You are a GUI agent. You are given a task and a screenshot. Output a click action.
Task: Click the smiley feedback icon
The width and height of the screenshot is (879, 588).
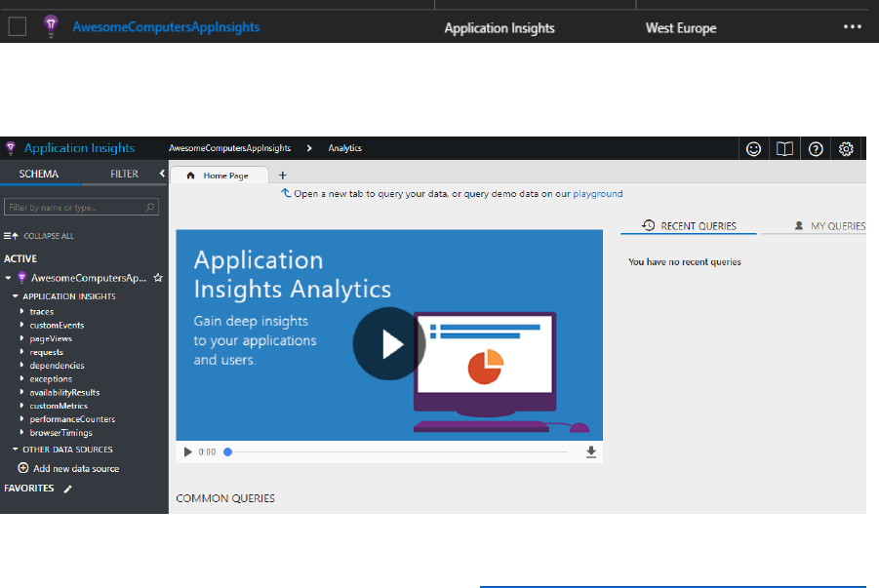pos(753,148)
